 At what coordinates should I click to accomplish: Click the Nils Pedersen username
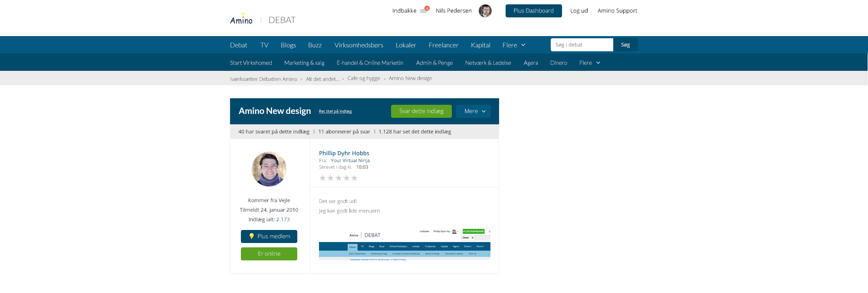coord(454,11)
